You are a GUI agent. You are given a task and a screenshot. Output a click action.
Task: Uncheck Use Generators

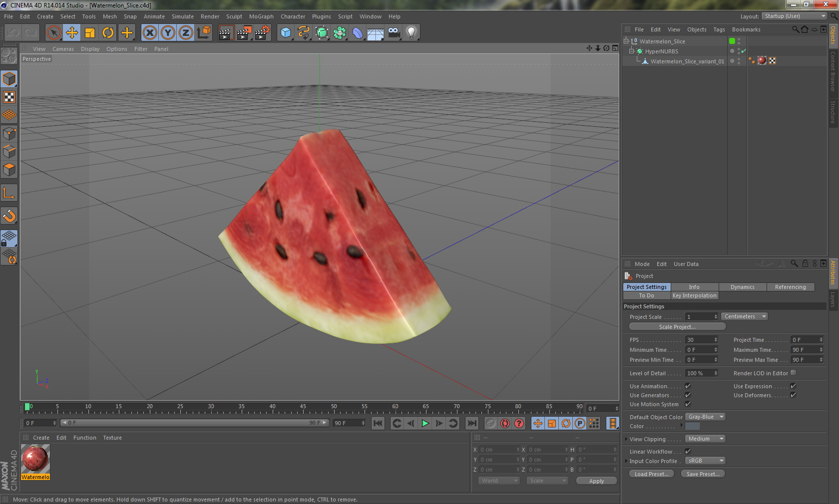click(688, 395)
